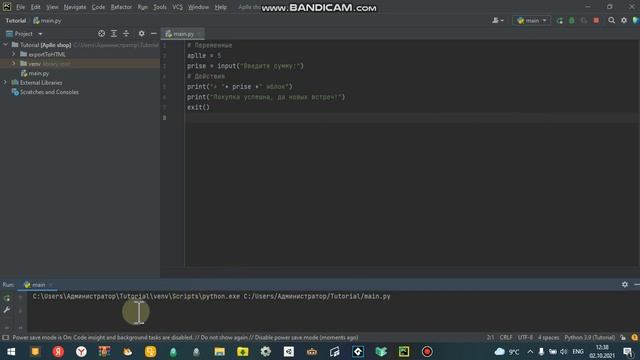Click the aplle = 5 code line

(x=204, y=56)
